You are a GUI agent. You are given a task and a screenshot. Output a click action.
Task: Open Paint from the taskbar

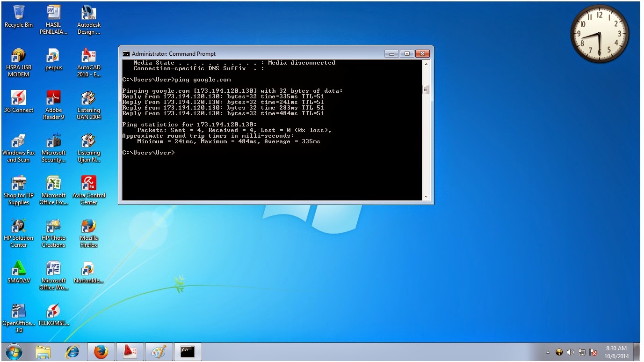click(159, 351)
